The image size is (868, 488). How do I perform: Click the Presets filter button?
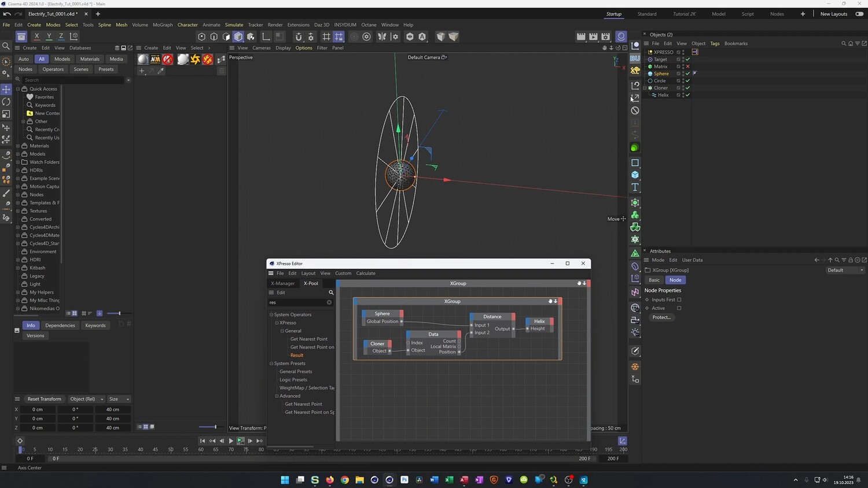pos(106,69)
